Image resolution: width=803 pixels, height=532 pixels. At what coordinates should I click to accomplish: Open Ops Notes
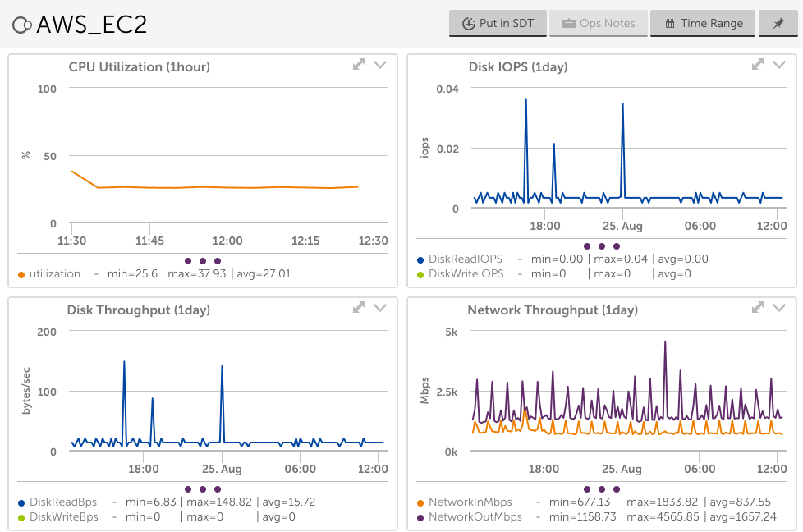pyautogui.click(x=599, y=24)
